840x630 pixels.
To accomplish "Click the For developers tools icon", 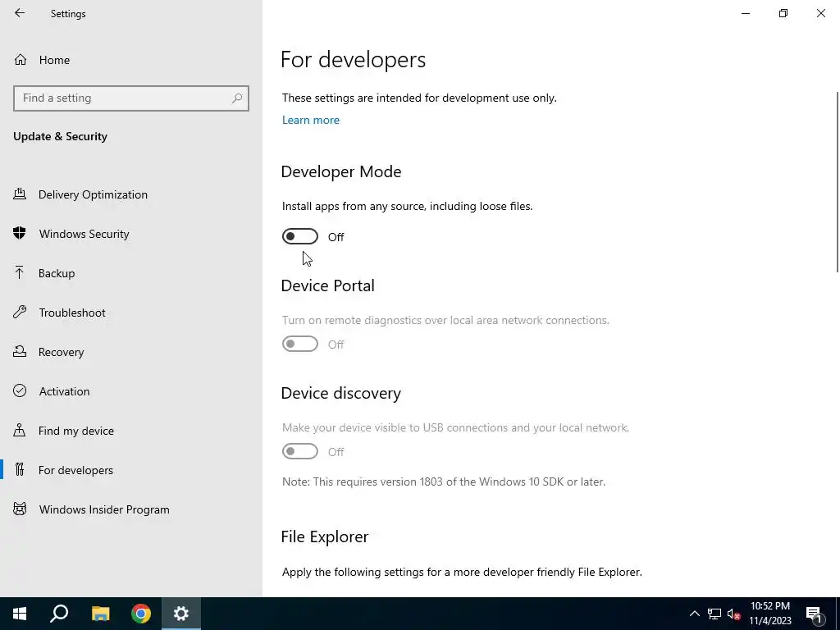I will click(20, 469).
